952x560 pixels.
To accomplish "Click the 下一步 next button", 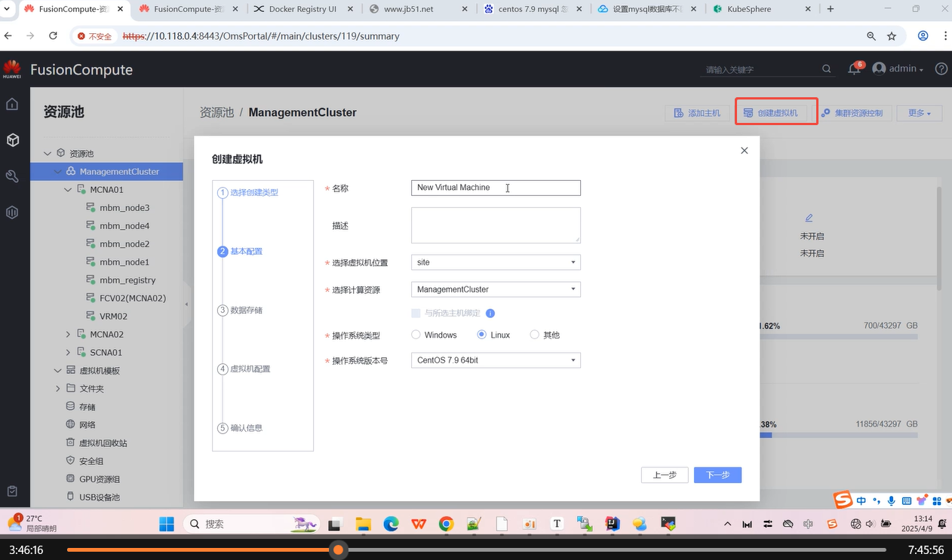I will (x=717, y=475).
